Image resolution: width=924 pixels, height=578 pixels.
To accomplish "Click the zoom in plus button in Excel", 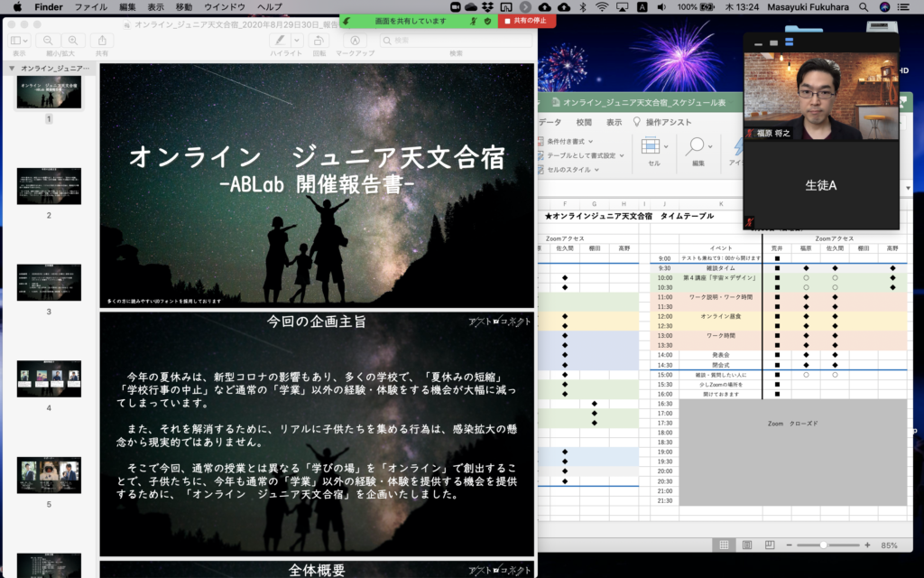I will pos(867,545).
